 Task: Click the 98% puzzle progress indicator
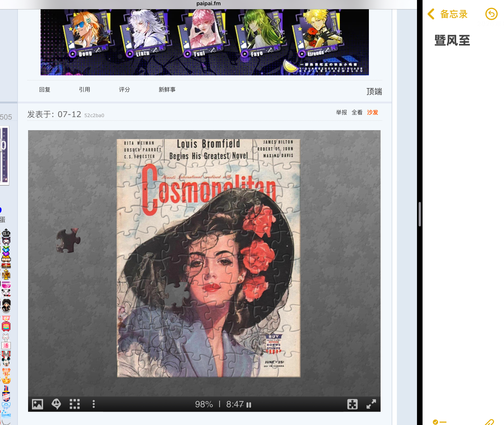[204, 404]
